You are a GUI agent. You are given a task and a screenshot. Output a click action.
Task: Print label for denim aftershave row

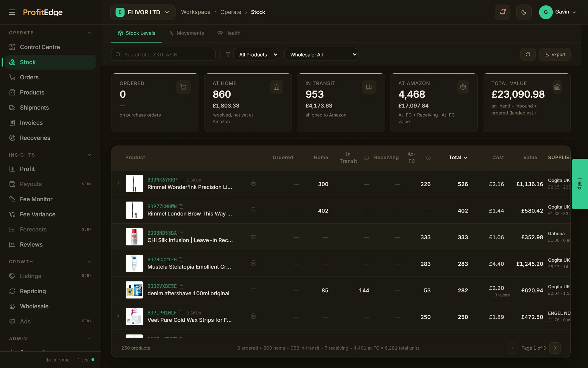tap(254, 290)
